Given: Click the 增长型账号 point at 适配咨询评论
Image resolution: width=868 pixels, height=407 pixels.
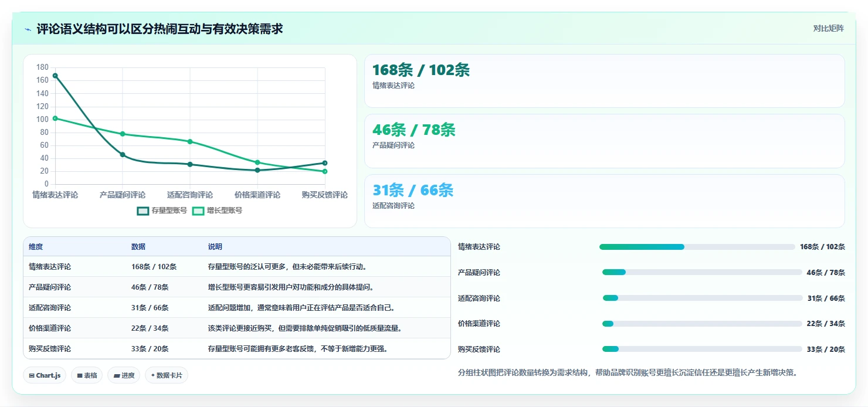Looking at the screenshot, I should 190,141.
